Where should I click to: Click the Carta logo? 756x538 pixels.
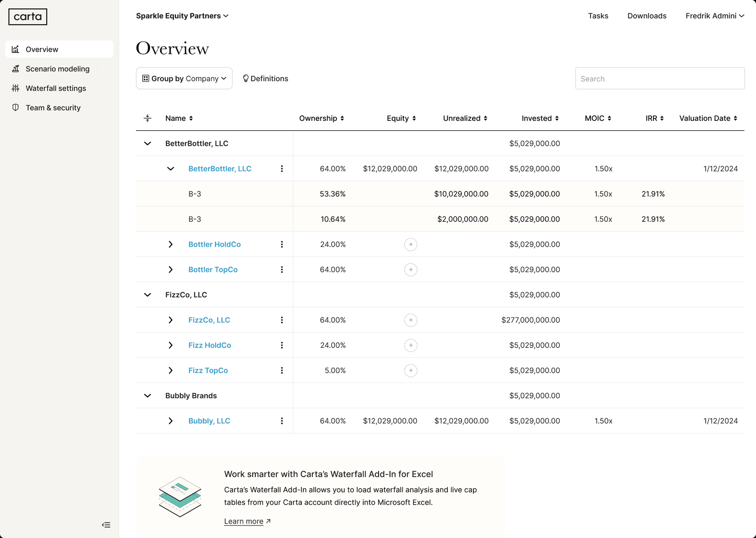[28, 17]
